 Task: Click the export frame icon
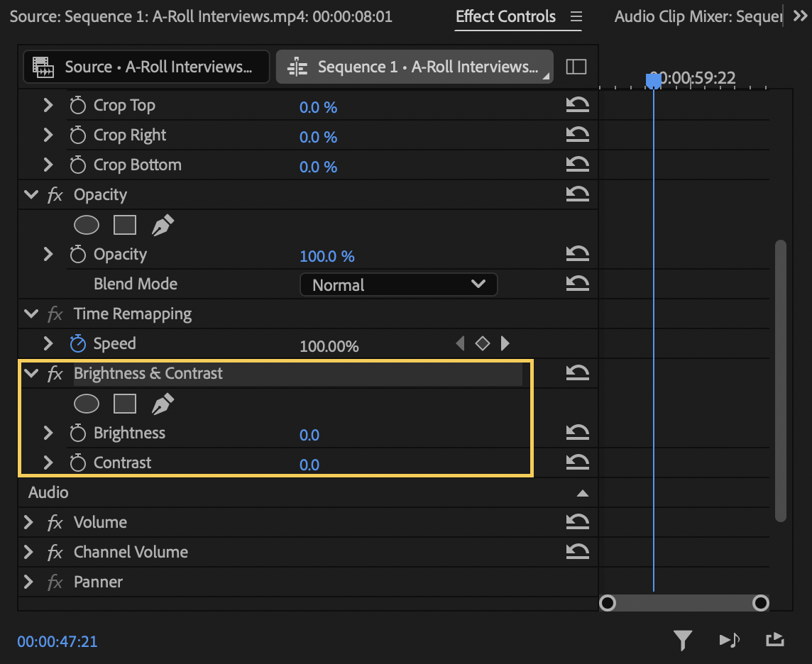click(775, 640)
